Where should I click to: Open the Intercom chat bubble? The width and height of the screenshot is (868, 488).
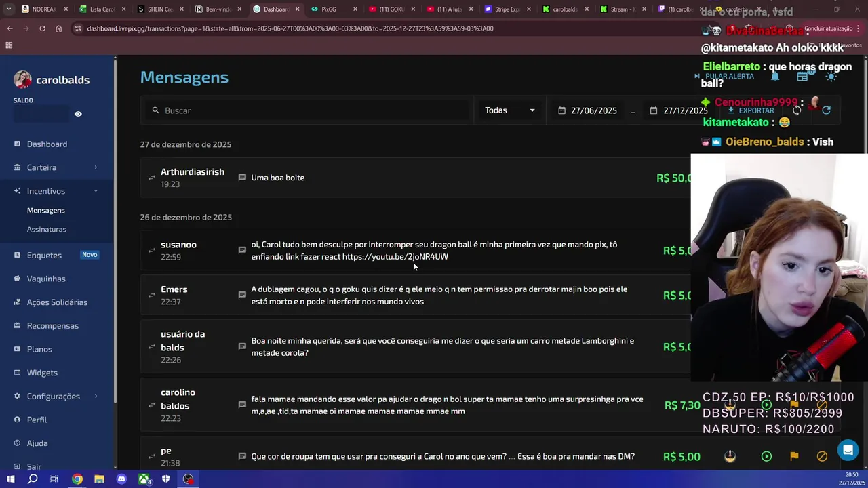tap(848, 450)
